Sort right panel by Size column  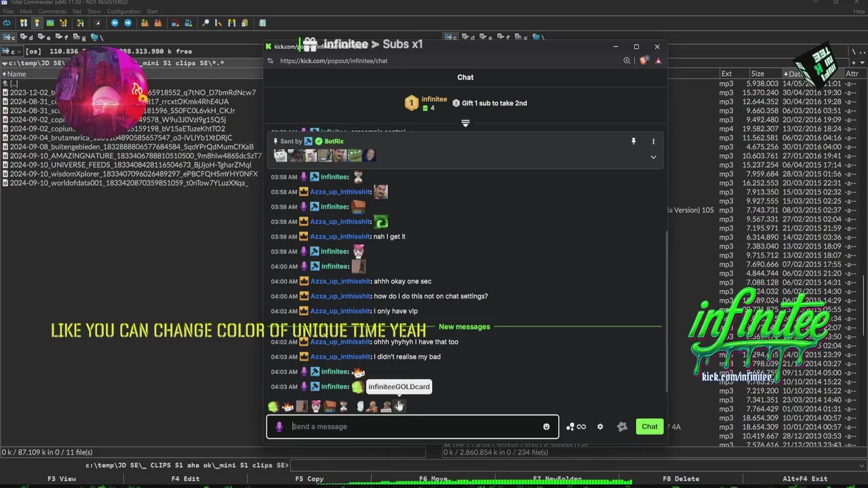(757, 74)
